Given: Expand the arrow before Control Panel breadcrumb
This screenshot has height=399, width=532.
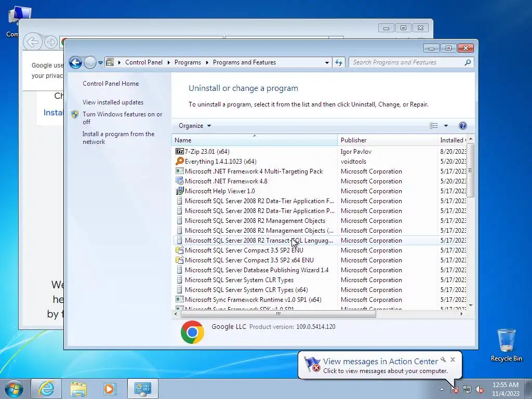Looking at the screenshot, I should (119, 62).
